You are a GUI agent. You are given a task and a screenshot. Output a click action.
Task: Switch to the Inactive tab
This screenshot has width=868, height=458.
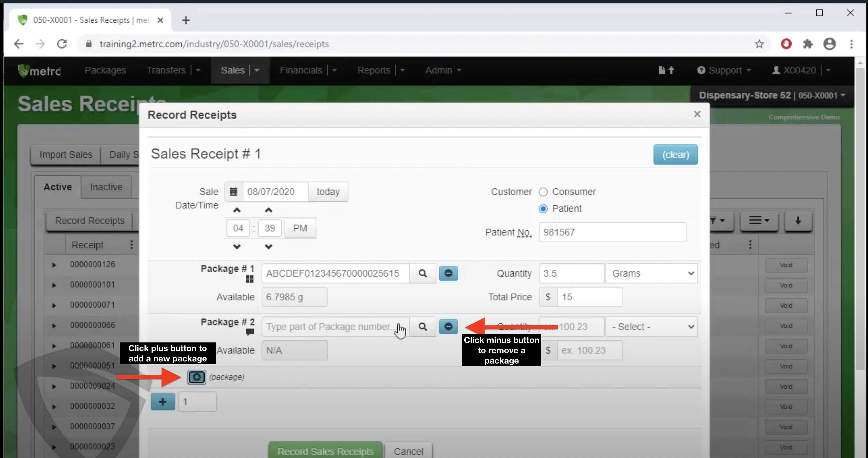[106, 187]
